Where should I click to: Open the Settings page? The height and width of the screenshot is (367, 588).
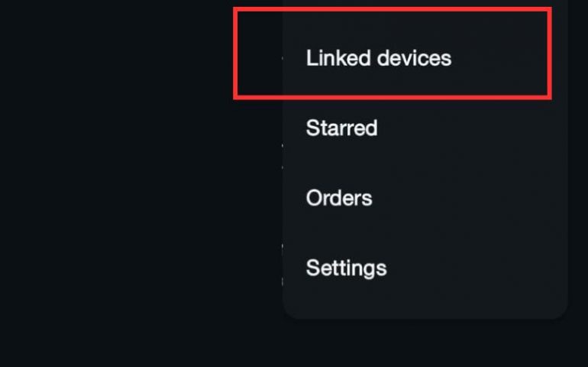346,268
